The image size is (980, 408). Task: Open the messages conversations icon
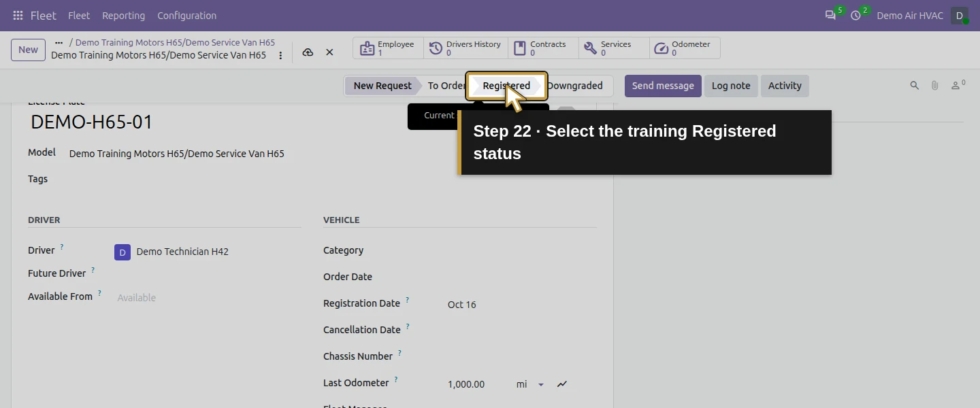tap(830, 15)
